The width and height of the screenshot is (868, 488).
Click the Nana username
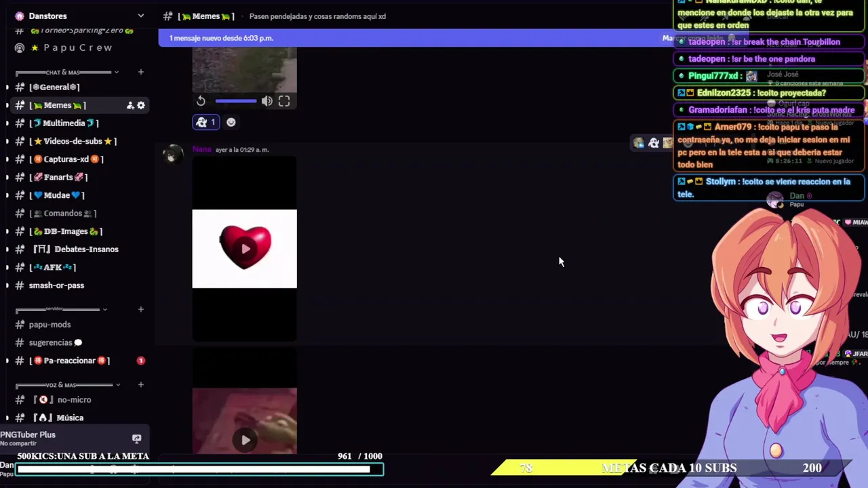201,149
